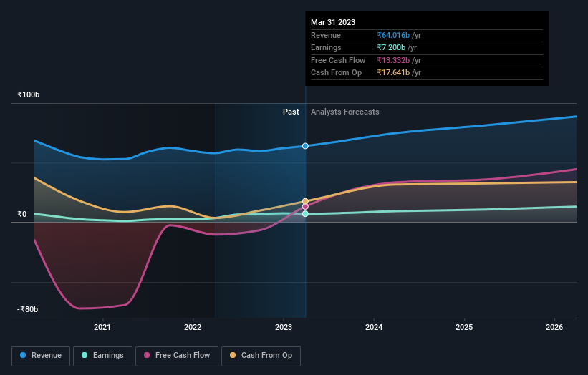This screenshot has height=375, width=588.
Task: Click the 2023 x-axis label
Action: pos(284,328)
